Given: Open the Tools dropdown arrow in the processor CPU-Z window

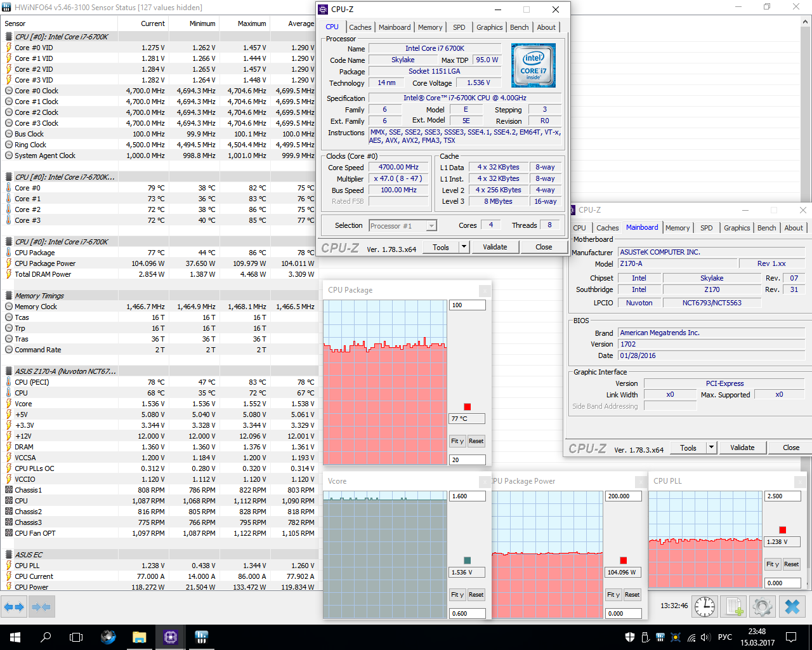Looking at the screenshot, I should click(464, 247).
